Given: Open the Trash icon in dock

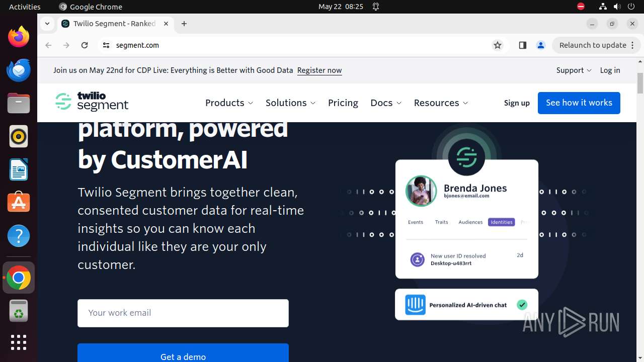Looking at the screenshot, I should click(19, 311).
